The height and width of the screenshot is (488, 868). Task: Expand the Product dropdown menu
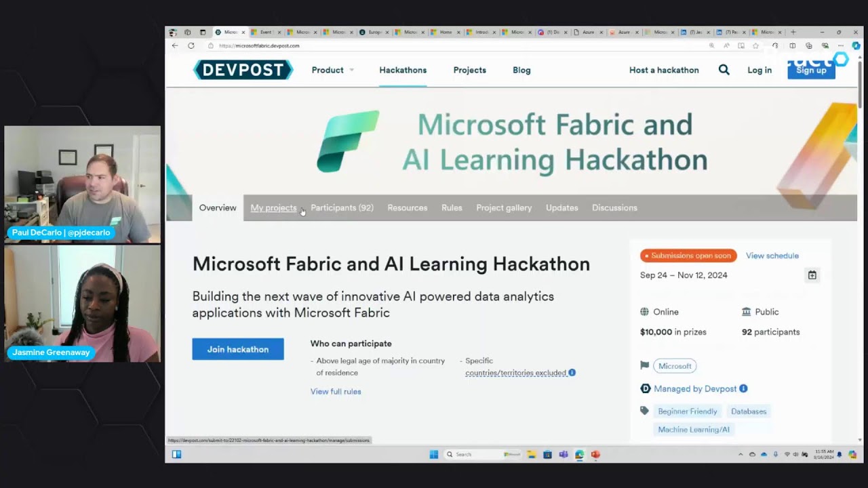333,70
